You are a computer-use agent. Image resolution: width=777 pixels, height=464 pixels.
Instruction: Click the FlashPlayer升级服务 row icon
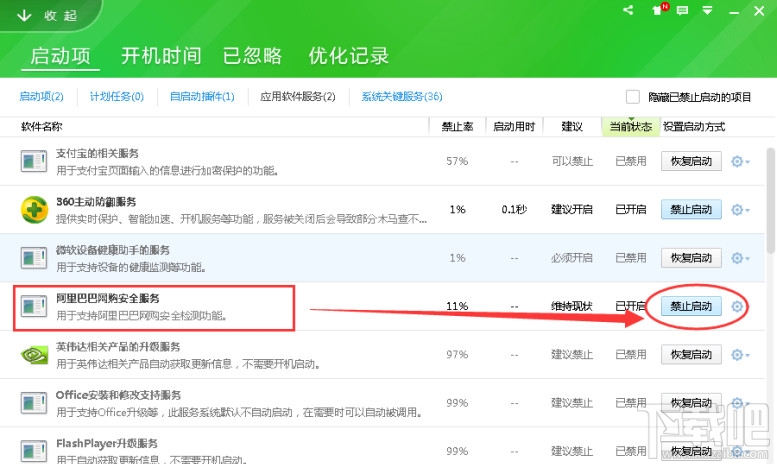pos(34,450)
